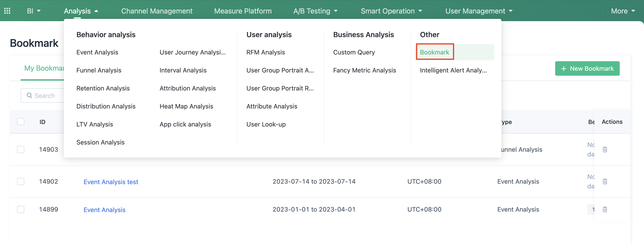Check the checkbox for bookmark 14903
644x244 pixels.
[20, 149]
